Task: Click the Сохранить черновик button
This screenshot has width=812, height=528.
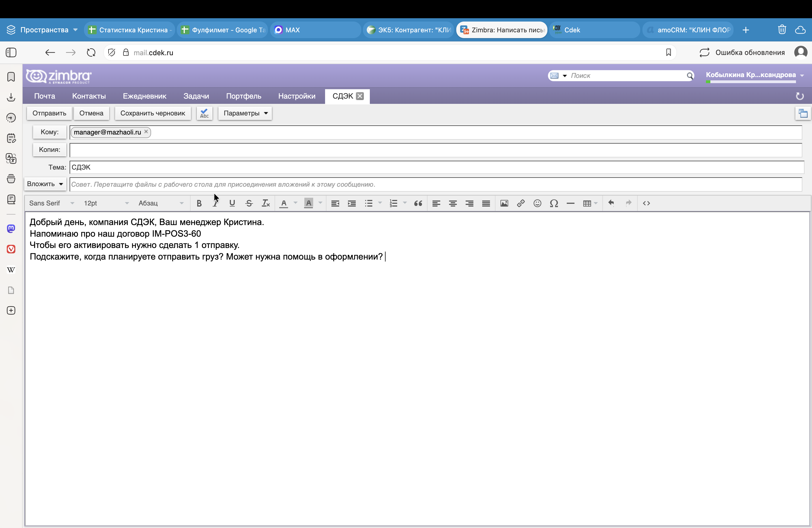Action: coord(152,113)
